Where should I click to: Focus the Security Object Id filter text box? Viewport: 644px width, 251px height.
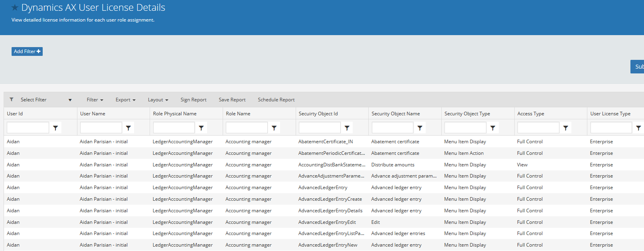(x=320, y=128)
